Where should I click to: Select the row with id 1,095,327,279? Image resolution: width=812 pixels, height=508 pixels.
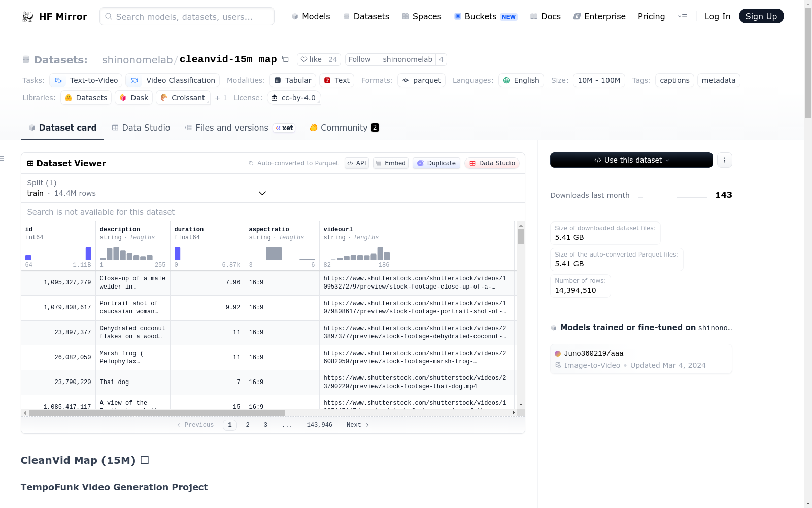(268, 283)
